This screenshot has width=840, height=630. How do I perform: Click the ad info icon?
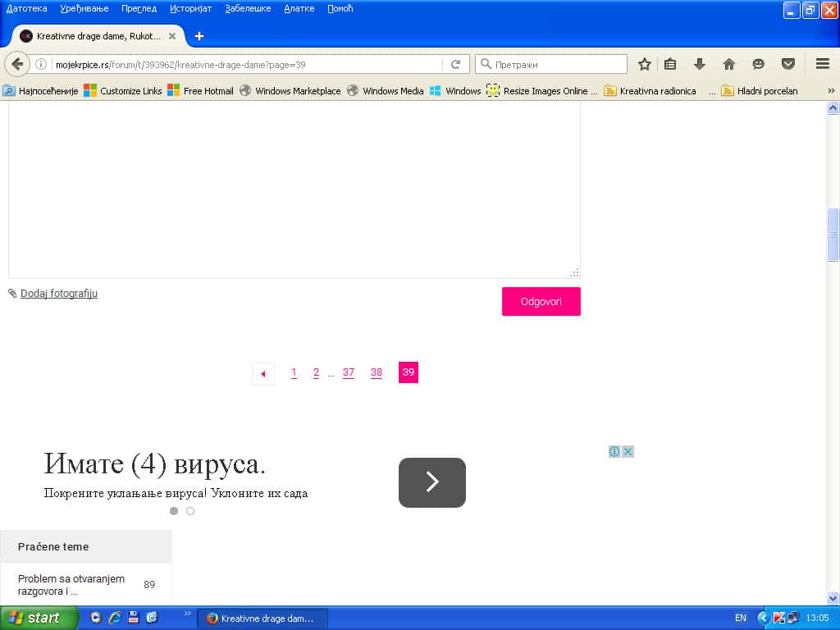point(614,452)
